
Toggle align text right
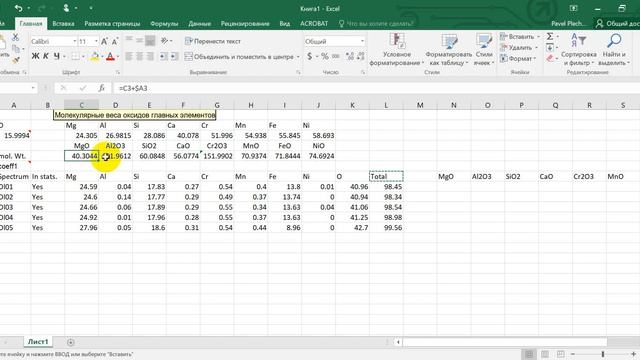150,56
